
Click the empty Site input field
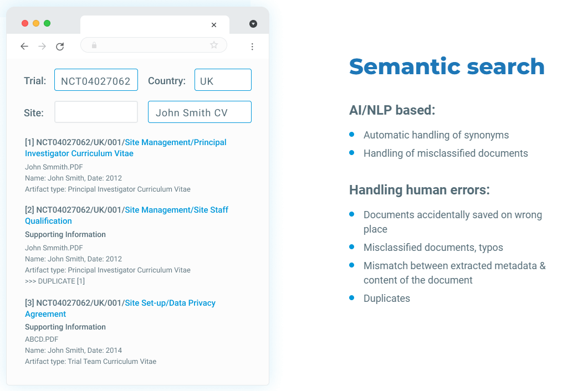tap(96, 112)
